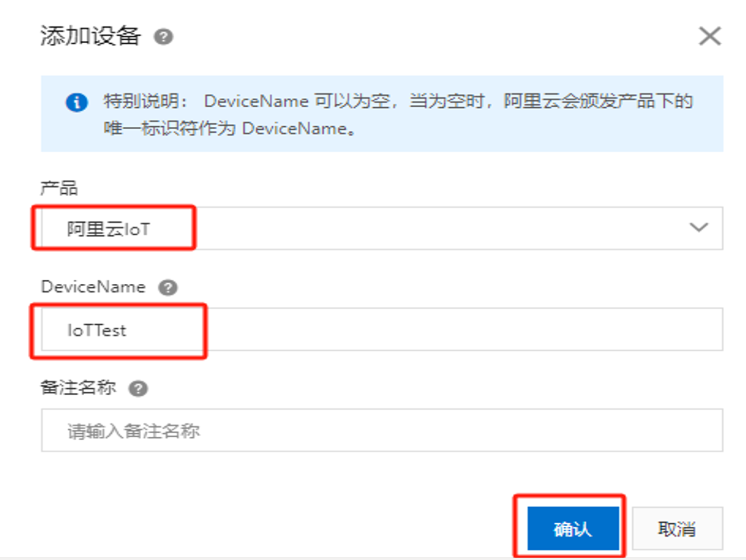Click the 备注名称 field label
Image resolution: width=746 pixels, height=560 pixels.
coord(79,388)
